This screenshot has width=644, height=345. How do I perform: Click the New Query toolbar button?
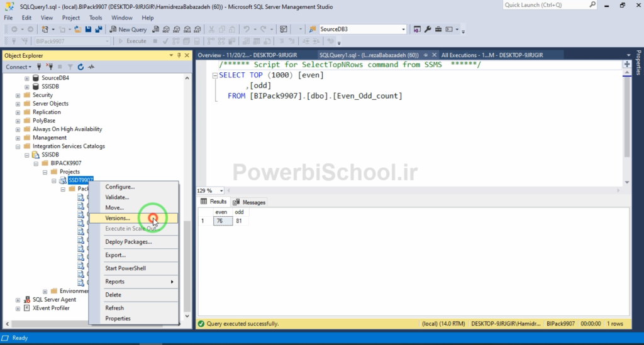(x=128, y=29)
